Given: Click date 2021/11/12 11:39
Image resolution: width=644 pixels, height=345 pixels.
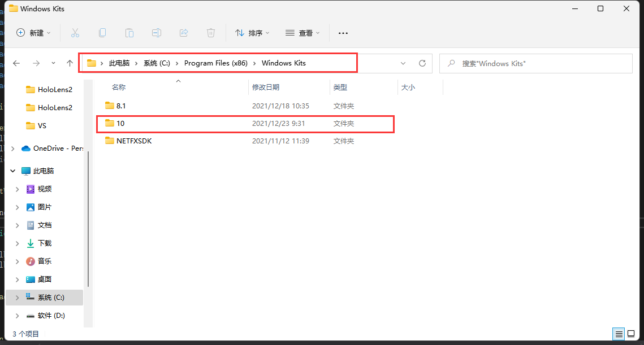Looking at the screenshot, I should coord(280,141).
